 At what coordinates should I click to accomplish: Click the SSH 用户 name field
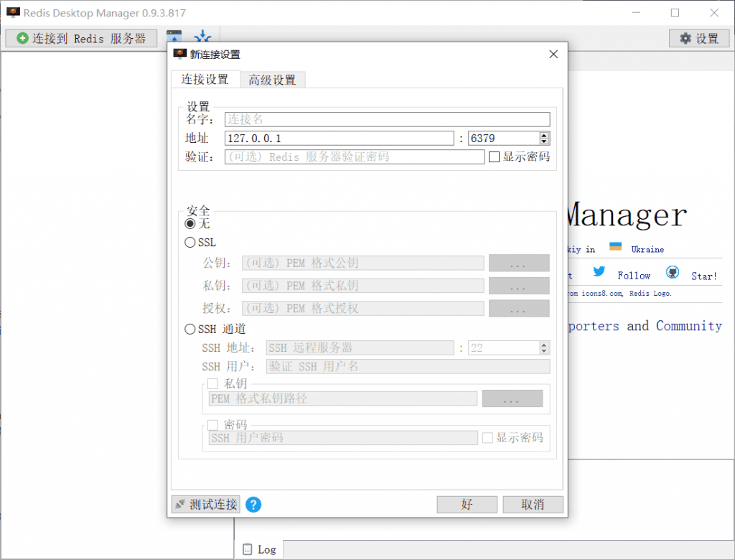408,366
